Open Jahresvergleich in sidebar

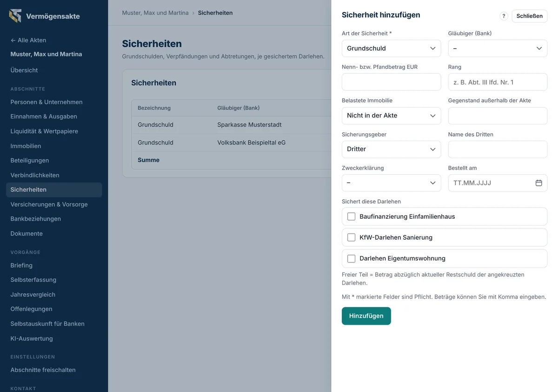pyautogui.click(x=33, y=294)
